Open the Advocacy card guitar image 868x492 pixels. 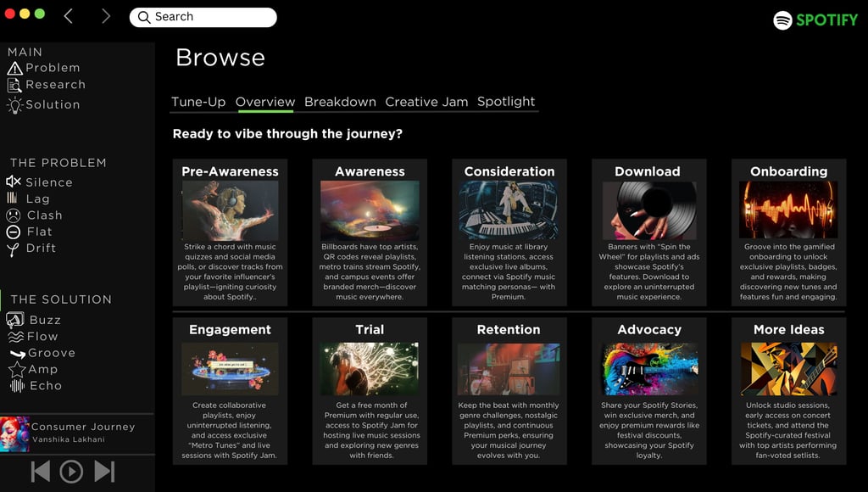pos(648,369)
